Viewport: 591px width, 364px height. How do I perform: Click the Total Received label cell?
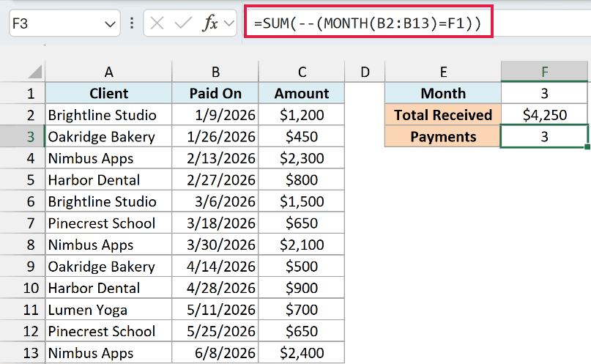coord(443,114)
